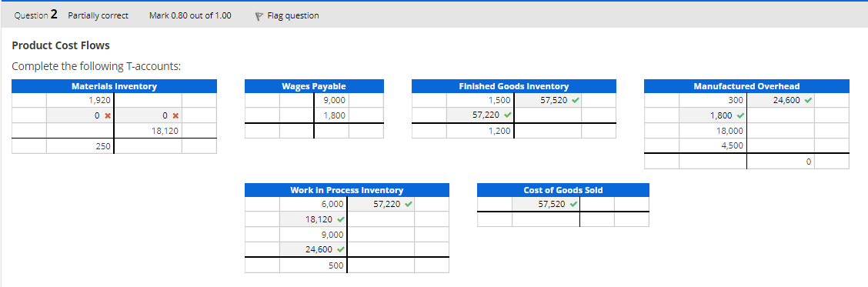Select the 300 debit cell in Manufactured Overhead
The image size is (868, 287).
pos(713,100)
